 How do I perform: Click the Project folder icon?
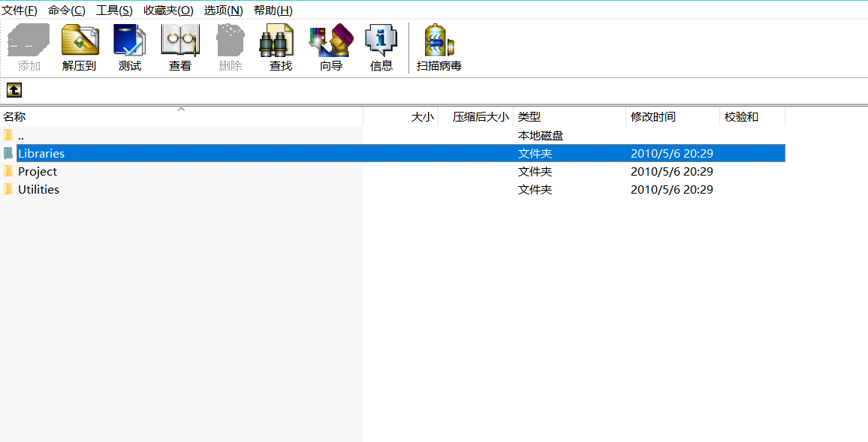[x=8, y=172]
